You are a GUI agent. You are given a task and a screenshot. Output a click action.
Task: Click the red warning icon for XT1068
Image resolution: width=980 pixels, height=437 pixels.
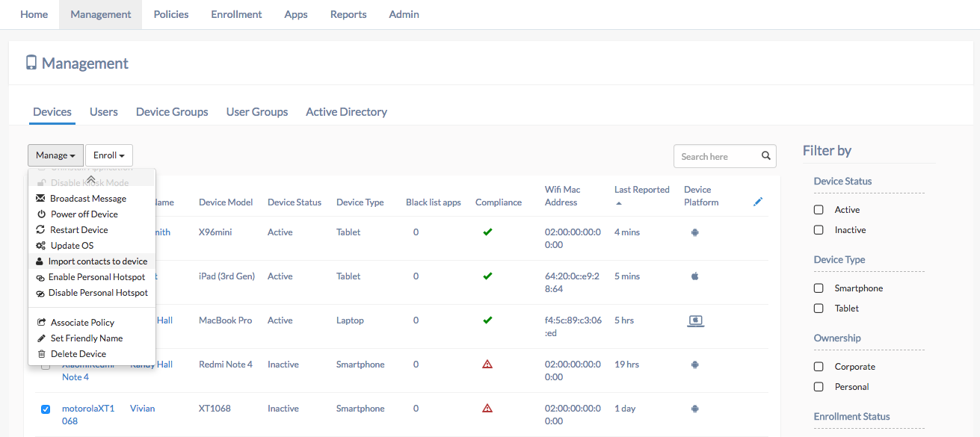click(x=487, y=409)
